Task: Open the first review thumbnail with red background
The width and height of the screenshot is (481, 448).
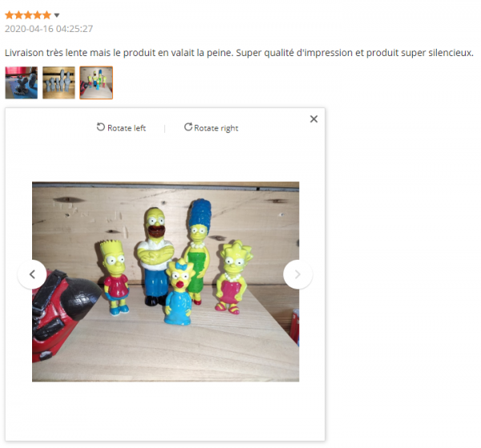Action: (x=22, y=83)
